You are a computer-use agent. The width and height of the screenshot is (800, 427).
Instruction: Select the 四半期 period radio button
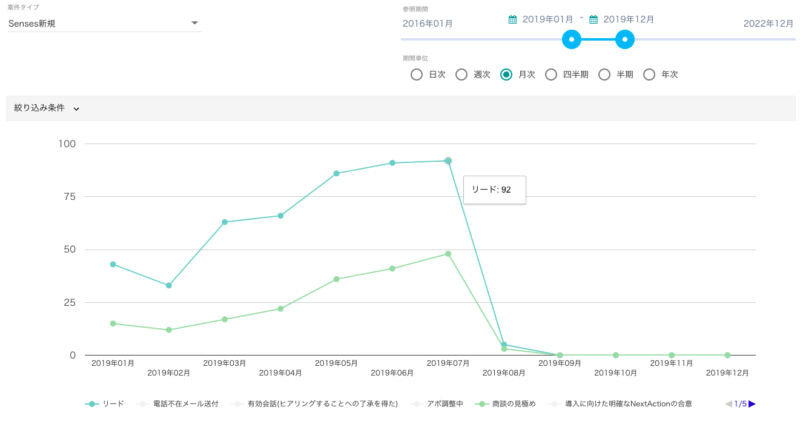[x=551, y=74]
